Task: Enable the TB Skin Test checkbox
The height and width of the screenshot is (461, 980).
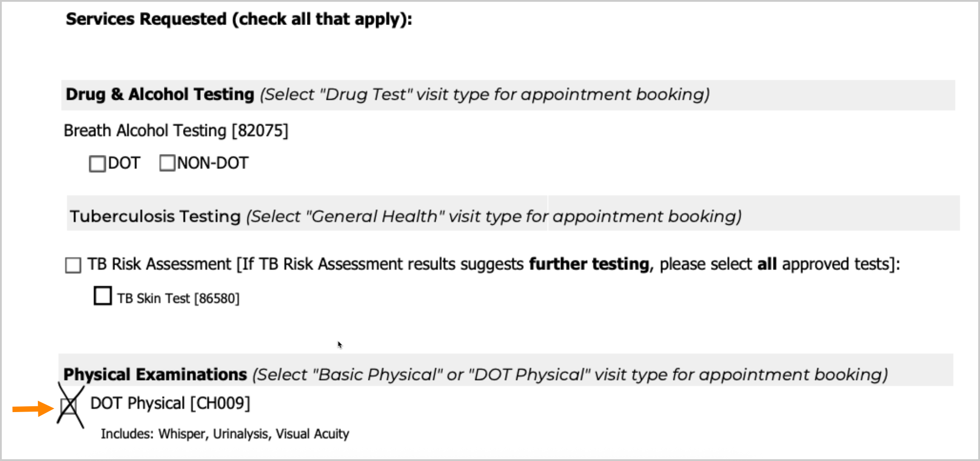Action: 103,296
